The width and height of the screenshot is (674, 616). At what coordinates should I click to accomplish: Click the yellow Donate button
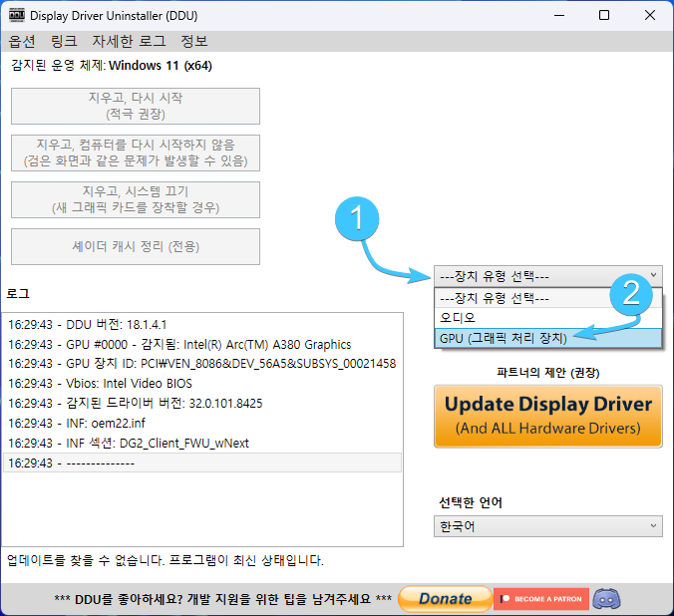click(444, 599)
